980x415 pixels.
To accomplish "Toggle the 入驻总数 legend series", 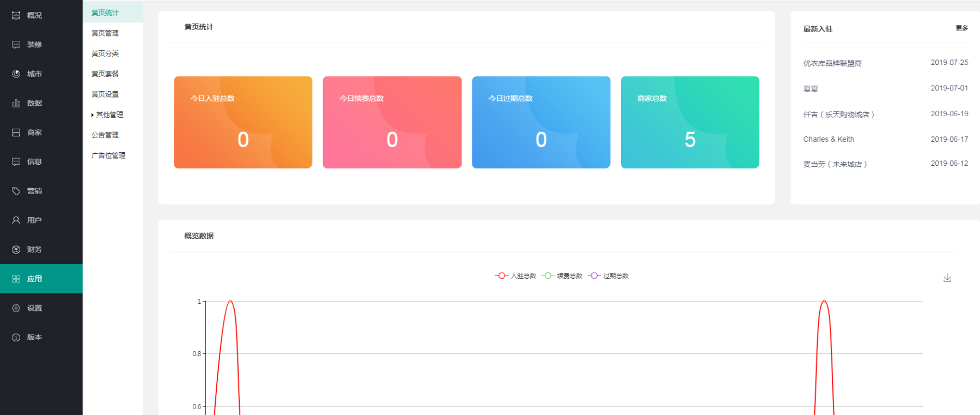I will pyautogui.click(x=515, y=276).
